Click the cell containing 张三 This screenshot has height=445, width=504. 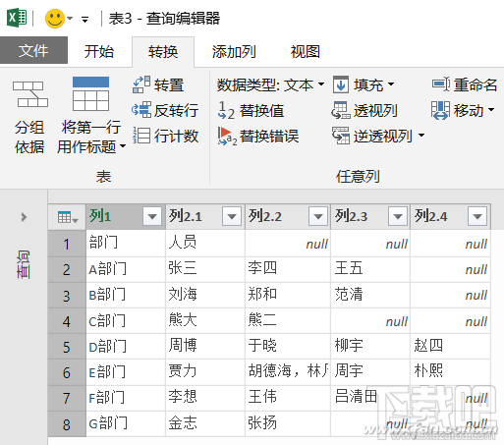[x=205, y=269]
